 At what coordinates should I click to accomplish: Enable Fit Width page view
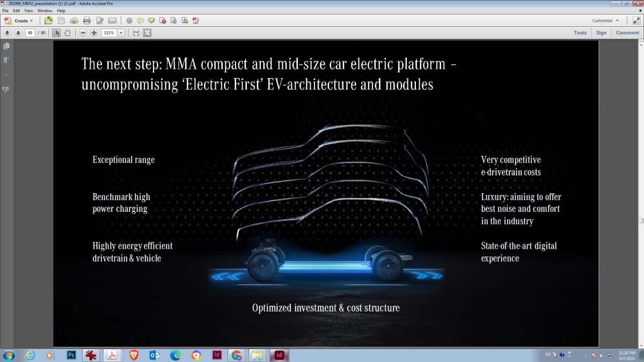[137, 32]
